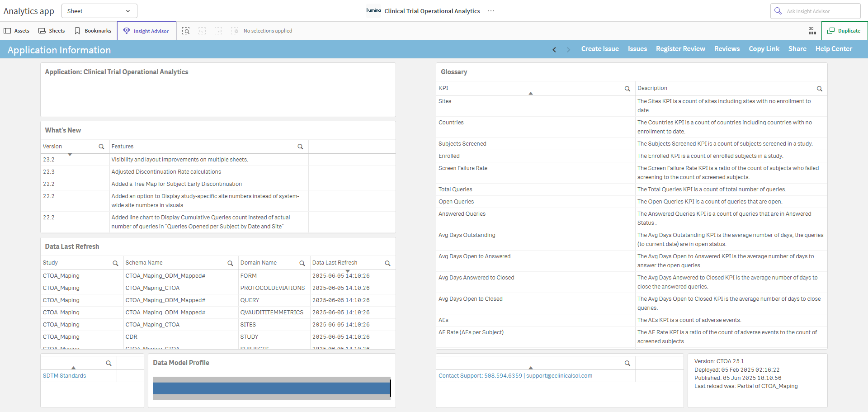This screenshot has width=868, height=412.
Task: Open the Help Center link
Action: [x=834, y=49]
